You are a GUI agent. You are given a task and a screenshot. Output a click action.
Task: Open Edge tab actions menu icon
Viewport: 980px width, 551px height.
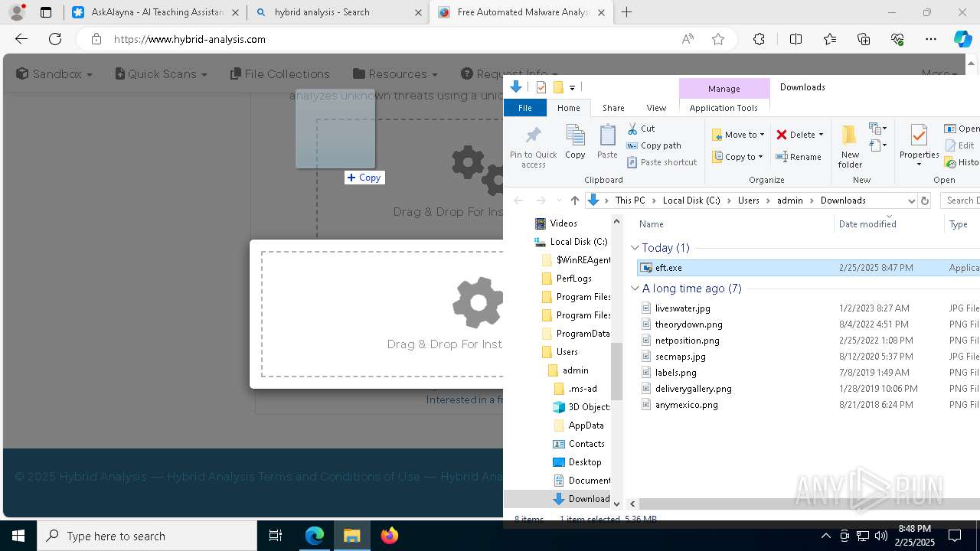coord(46,12)
